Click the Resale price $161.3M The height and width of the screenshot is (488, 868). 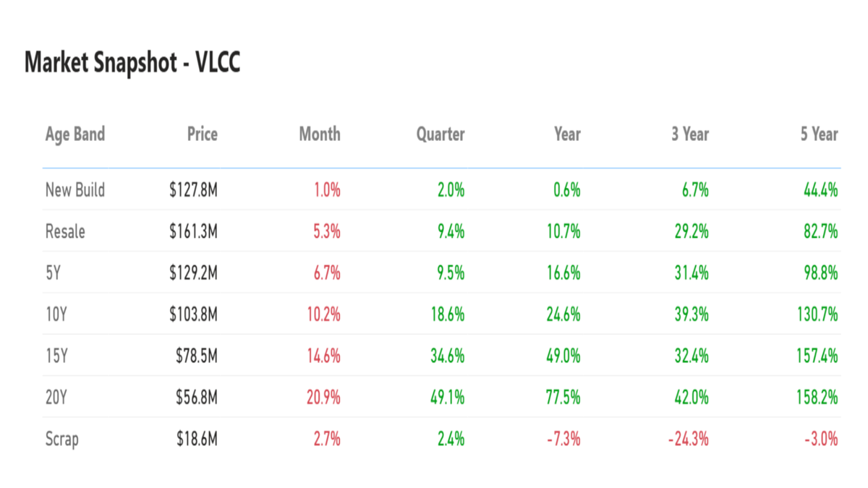[192, 231]
